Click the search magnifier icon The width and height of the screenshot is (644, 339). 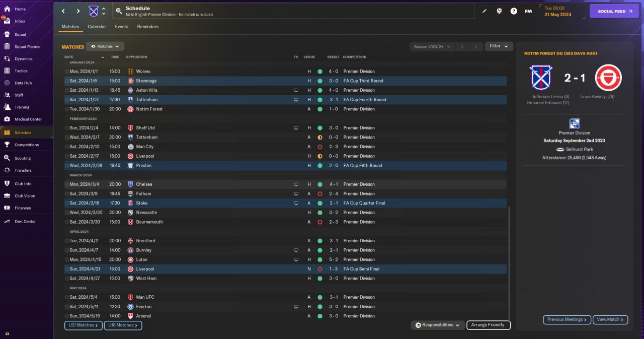pyautogui.click(x=118, y=11)
